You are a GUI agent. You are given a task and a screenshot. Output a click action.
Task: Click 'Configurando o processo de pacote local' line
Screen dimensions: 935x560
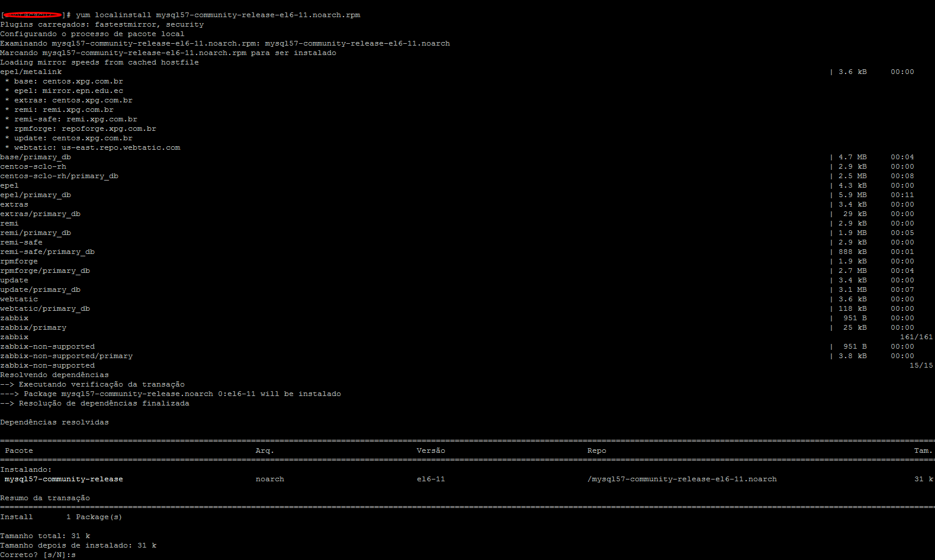tap(92, 34)
